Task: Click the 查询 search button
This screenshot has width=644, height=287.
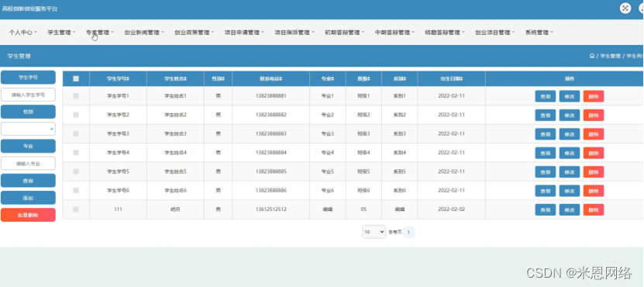Action: 28,181
